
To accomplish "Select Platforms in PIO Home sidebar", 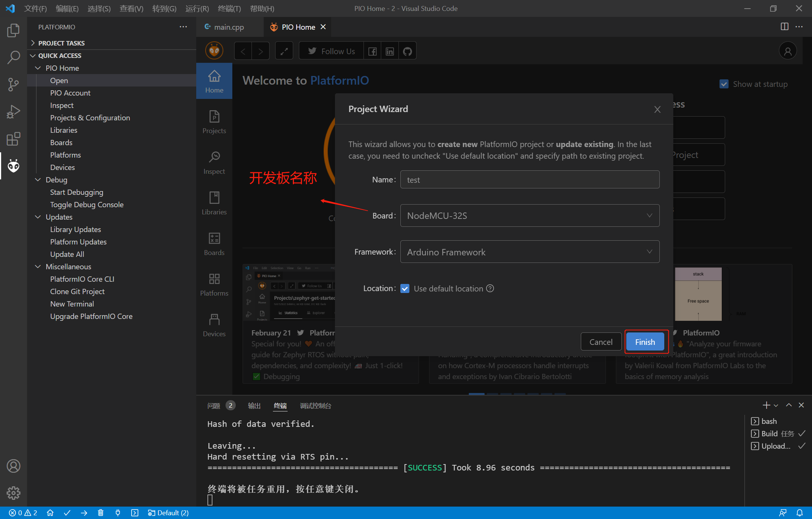I will (x=214, y=284).
